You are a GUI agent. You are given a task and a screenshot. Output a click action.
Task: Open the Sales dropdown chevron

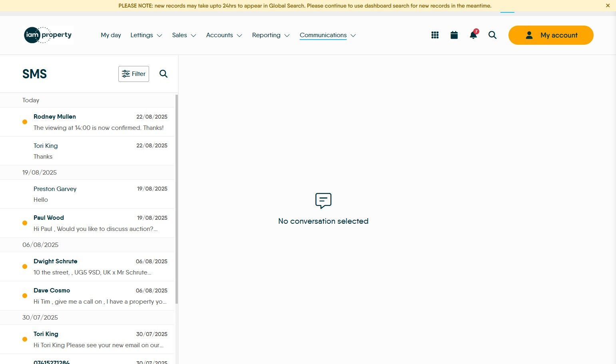[193, 35]
